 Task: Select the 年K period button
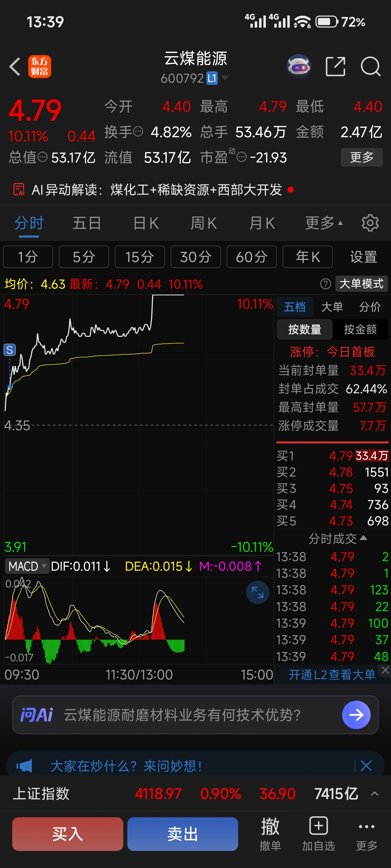pyautogui.click(x=308, y=257)
